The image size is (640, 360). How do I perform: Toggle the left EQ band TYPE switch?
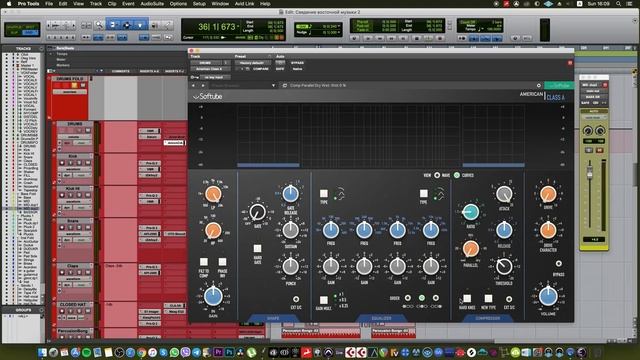point(324,193)
